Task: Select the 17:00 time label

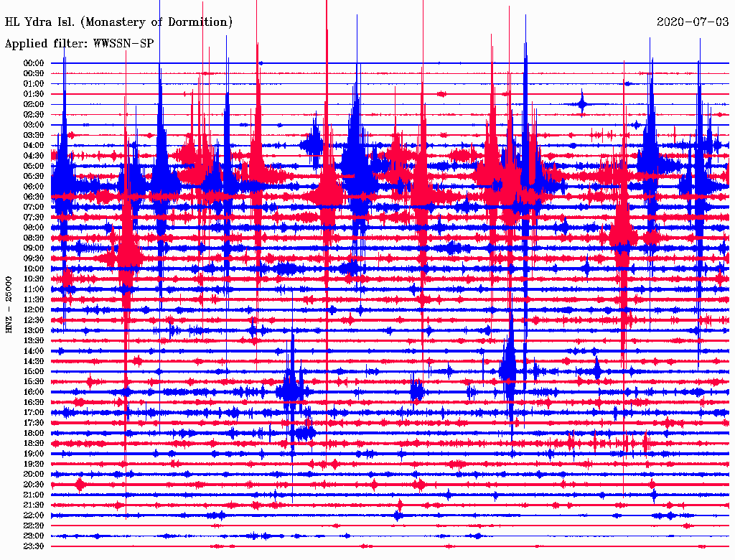Action: pyautogui.click(x=34, y=413)
